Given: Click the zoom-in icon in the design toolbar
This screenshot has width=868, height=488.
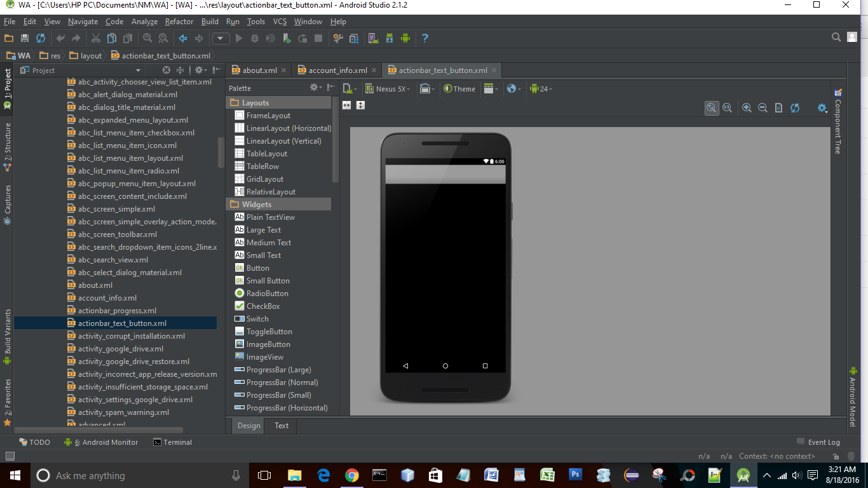Looking at the screenshot, I should pyautogui.click(x=747, y=107).
